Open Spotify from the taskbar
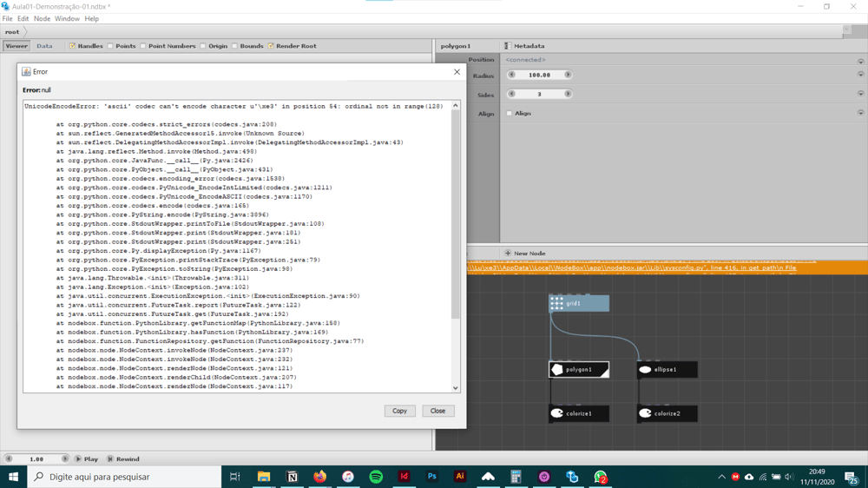Viewport: 868px width, 488px height. [x=376, y=477]
